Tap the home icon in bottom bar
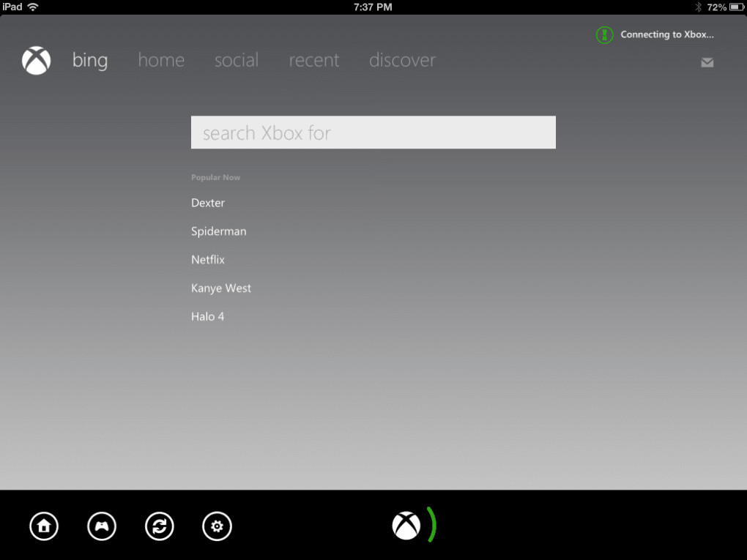Viewport: 747px width, 560px height. (x=44, y=526)
